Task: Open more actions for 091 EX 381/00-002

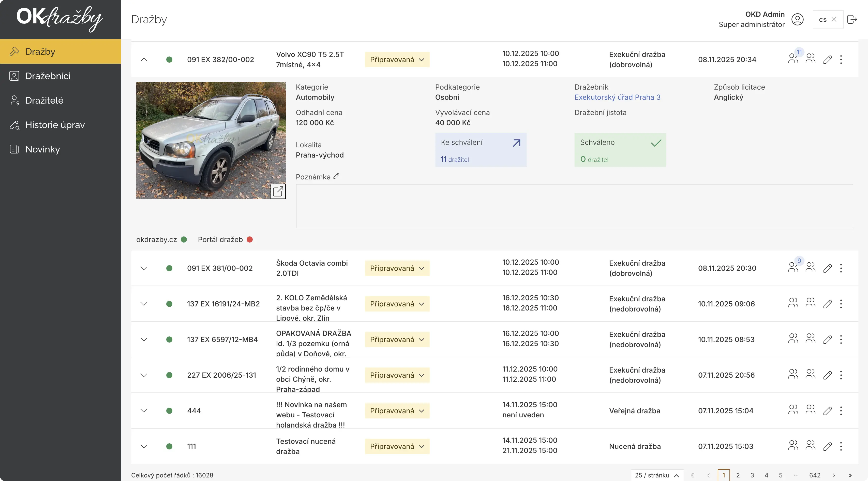Action: click(841, 268)
